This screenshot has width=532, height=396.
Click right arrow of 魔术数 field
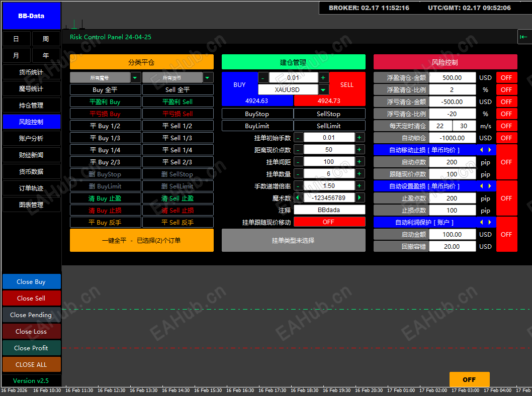[x=360, y=197]
